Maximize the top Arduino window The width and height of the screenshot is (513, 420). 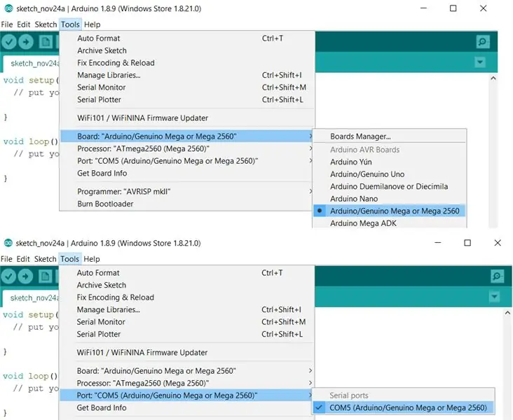pos(453,8)
